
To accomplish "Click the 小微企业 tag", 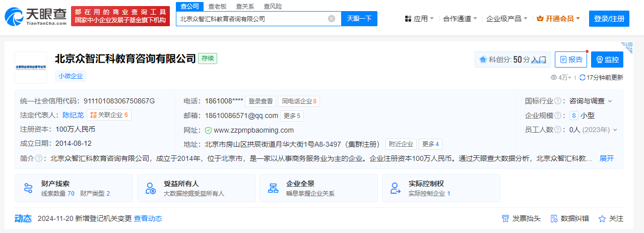I will 71,76.
